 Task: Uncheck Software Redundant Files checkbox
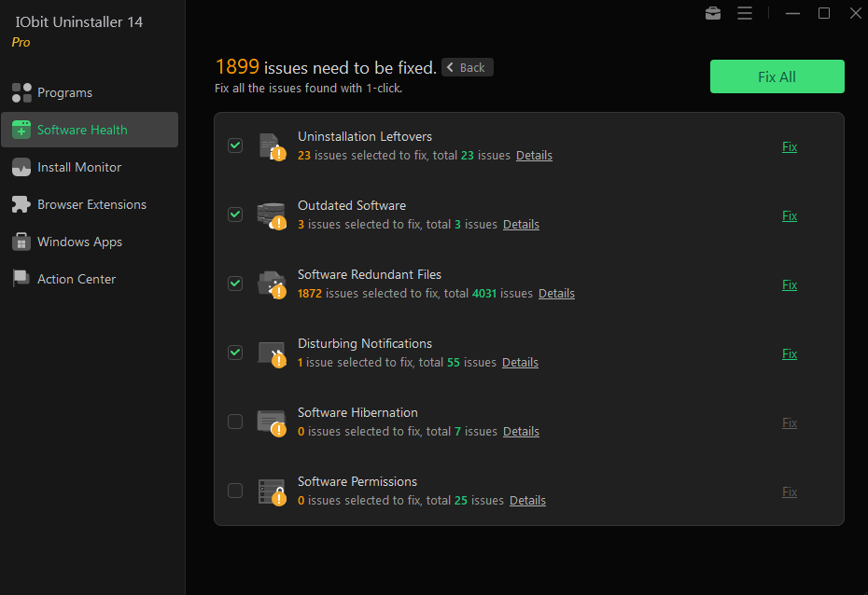coord(235,284)
